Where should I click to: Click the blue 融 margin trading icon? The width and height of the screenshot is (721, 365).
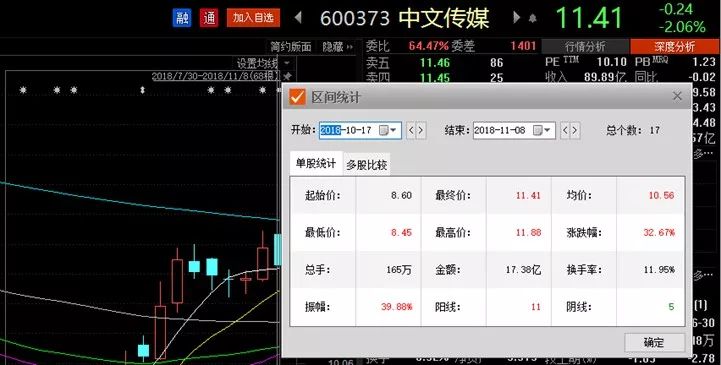(182, 18)
